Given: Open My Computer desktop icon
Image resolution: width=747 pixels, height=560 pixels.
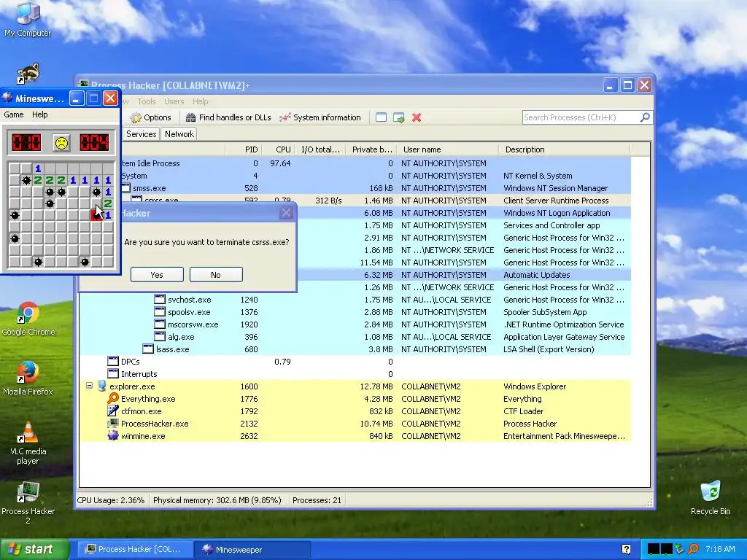Looking at the screenshot, I should point(28,19).
